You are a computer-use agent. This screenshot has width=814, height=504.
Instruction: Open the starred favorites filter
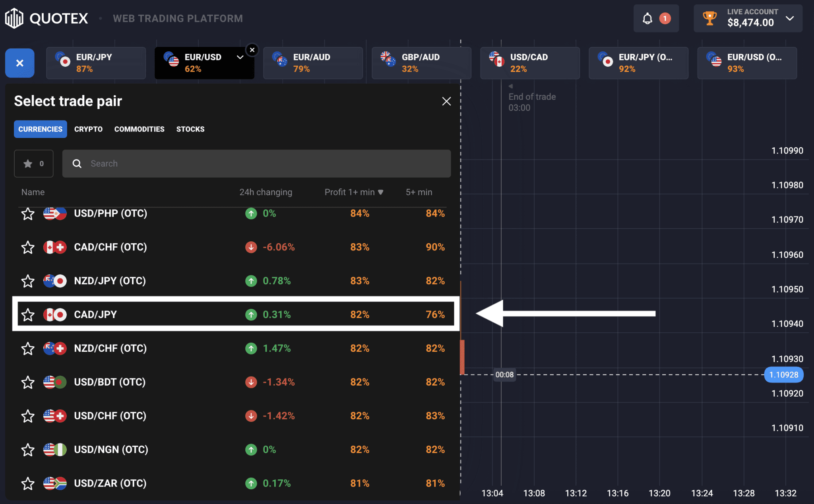point(34,163)
